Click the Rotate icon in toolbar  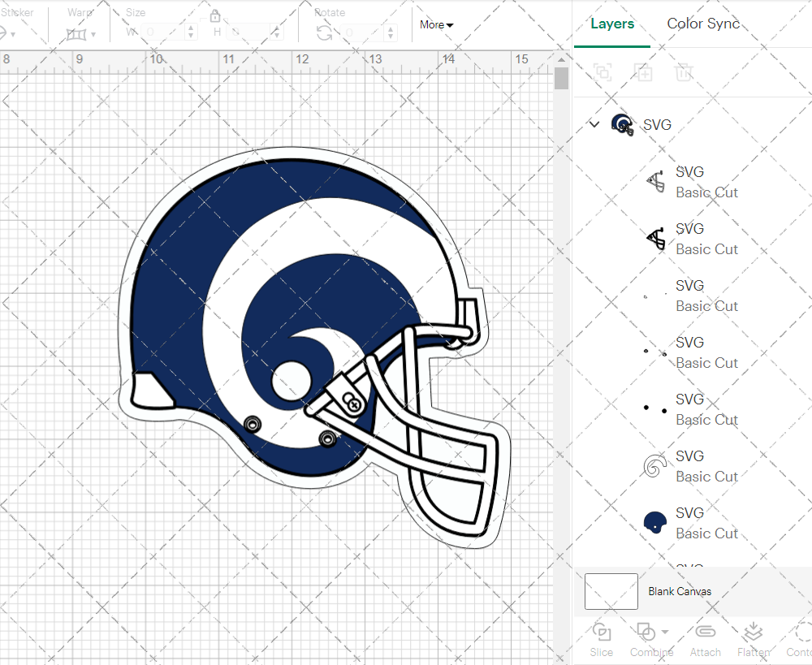pos(325,33)
